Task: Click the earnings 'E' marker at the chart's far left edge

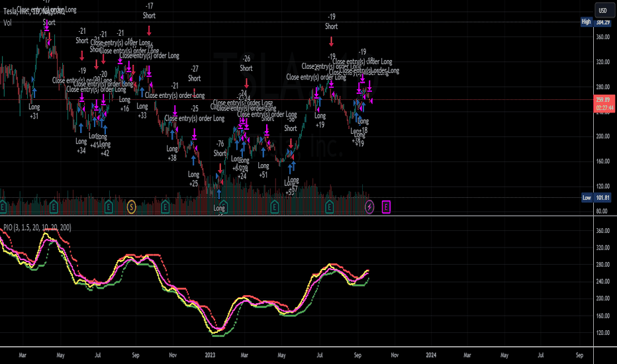Action: pos(3,206)
